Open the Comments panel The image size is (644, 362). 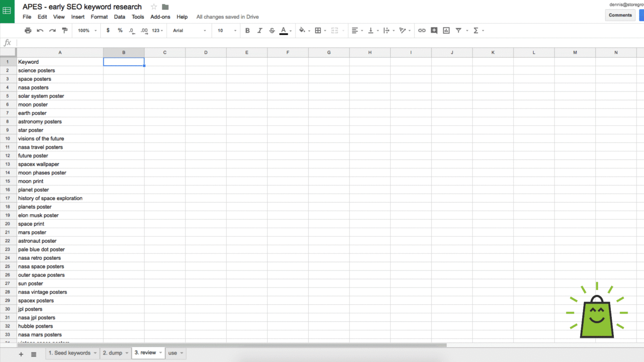click(x=620, y=15)
